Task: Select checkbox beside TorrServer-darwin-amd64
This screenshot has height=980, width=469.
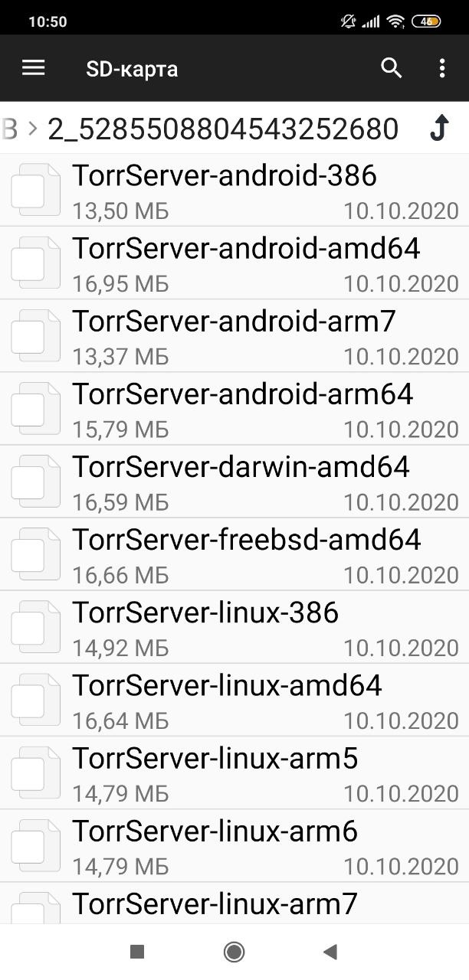Action: pos(28,482)
